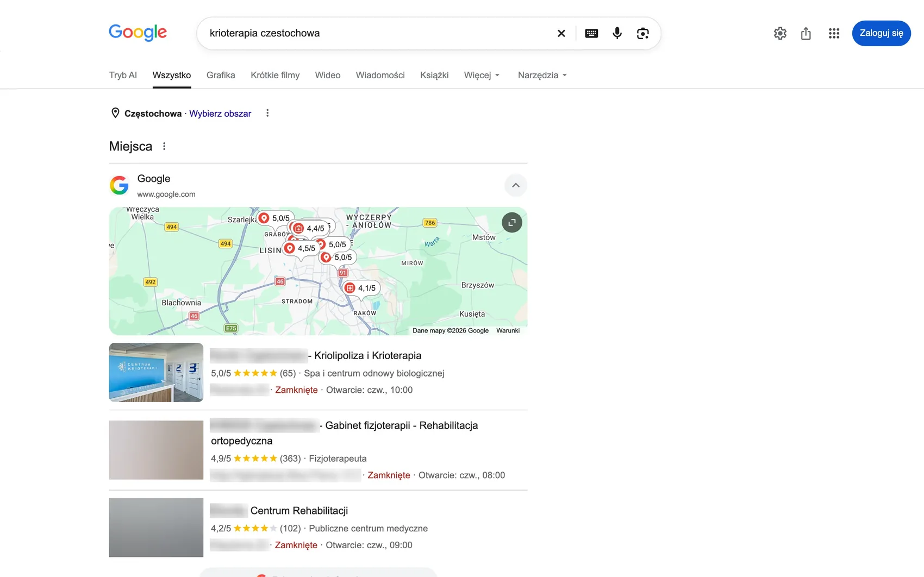The image size is (924, 577).
Task: Start voice search with the microphone
Action: (x=617, y=33)
